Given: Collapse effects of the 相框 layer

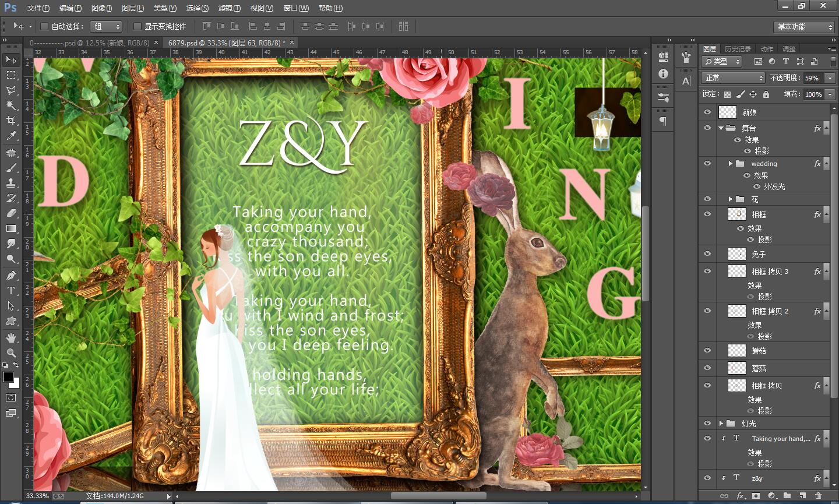Looking at the screenshot, I should [x=826, y=214].
